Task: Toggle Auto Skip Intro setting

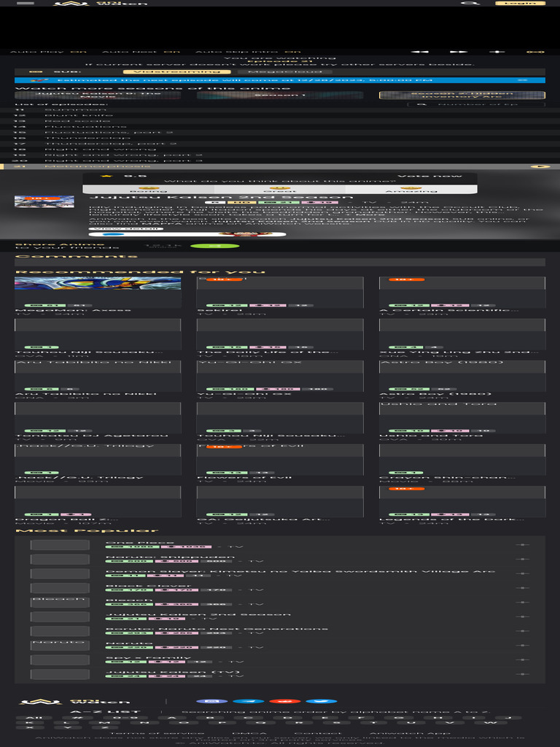Action: pos(248,52)
